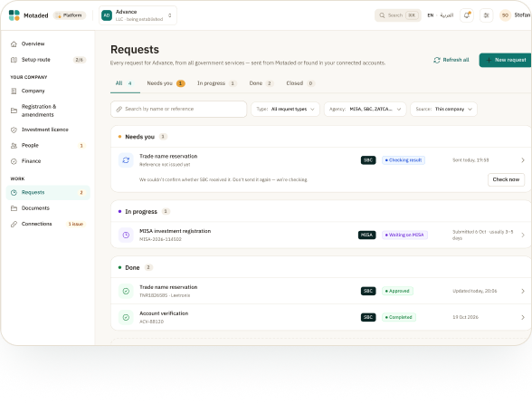Click the Sent today timestamp text
Image resolution: width=532 pixels, height=404 pixels.
coord(470,160)
